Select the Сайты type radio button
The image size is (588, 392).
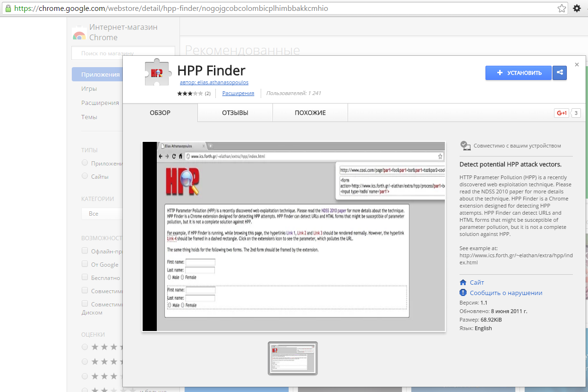pyautogui.click(x=85, y=176)
